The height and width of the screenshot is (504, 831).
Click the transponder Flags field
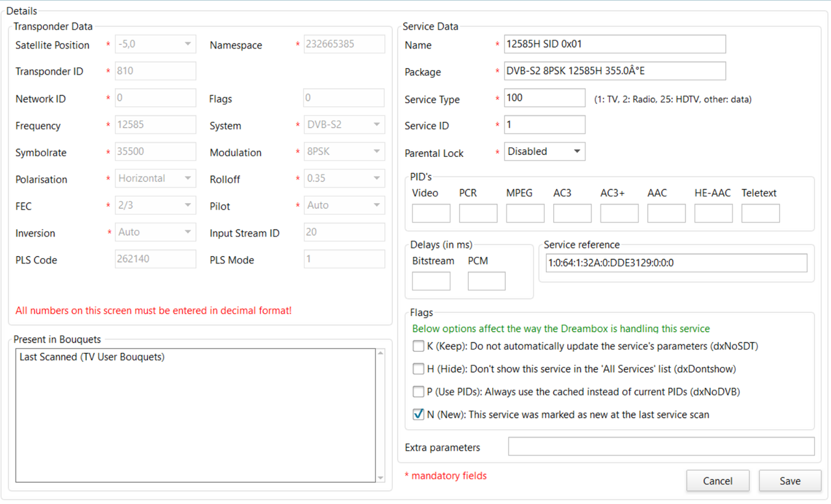pyautogui.click(x=344, y=98)
